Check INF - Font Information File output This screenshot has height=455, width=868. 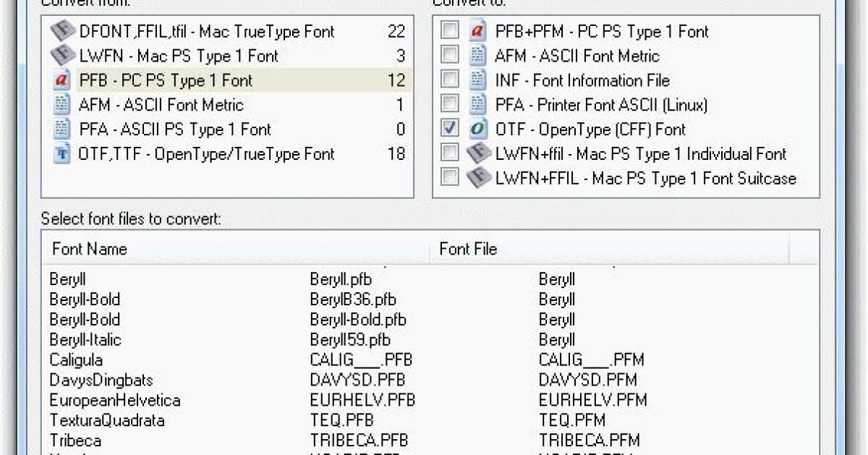pos(451,80)
